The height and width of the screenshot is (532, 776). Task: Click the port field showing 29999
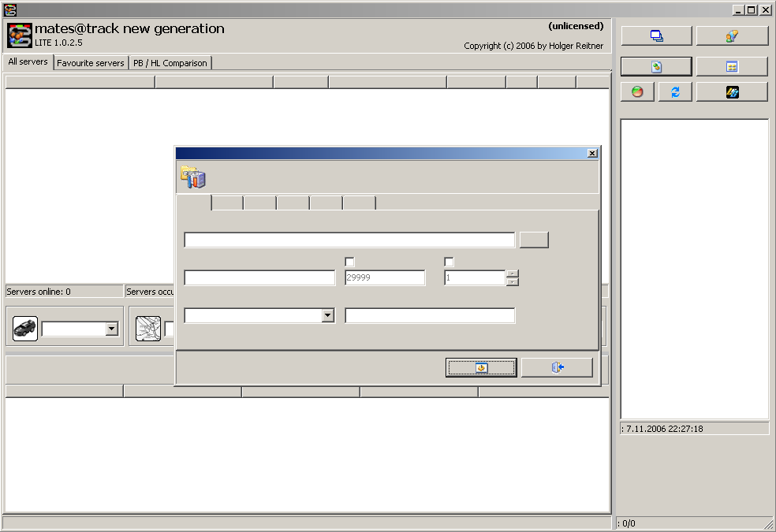pos(385,277)
